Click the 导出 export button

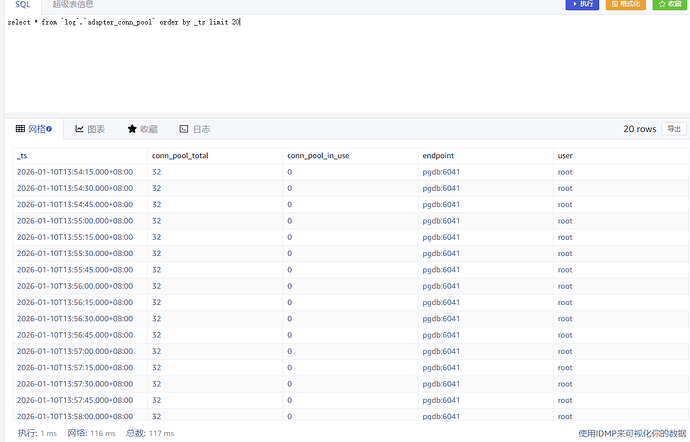(675, 129)
